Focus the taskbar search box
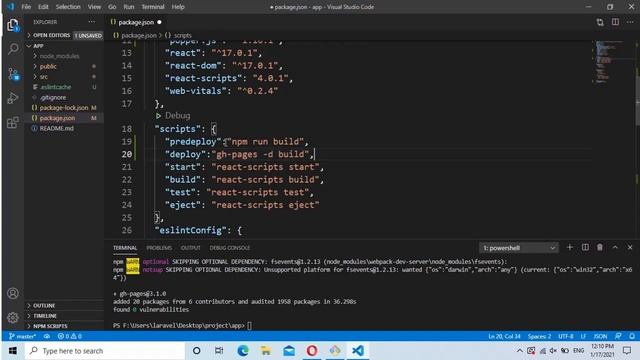This screenshot has height=360, width=640. point(105,351)
